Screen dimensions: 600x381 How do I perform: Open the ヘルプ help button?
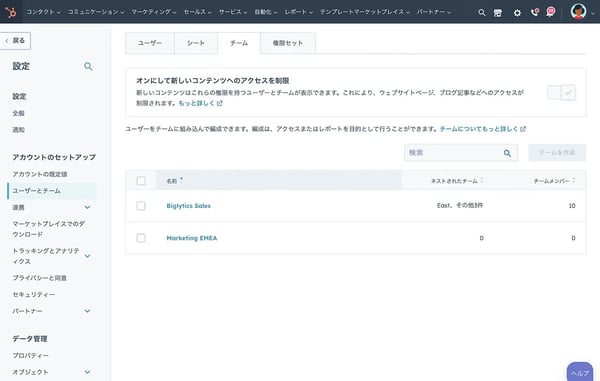[580, 372]
